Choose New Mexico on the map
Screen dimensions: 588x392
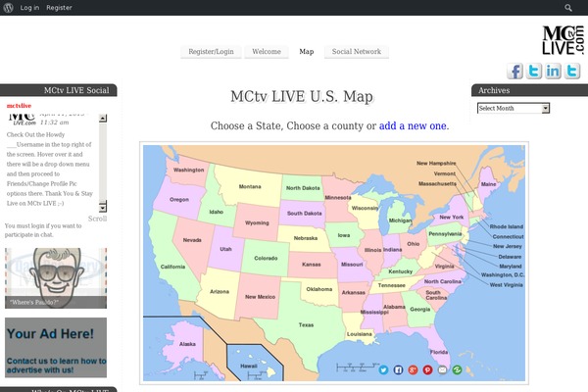(x=261, y=297)
